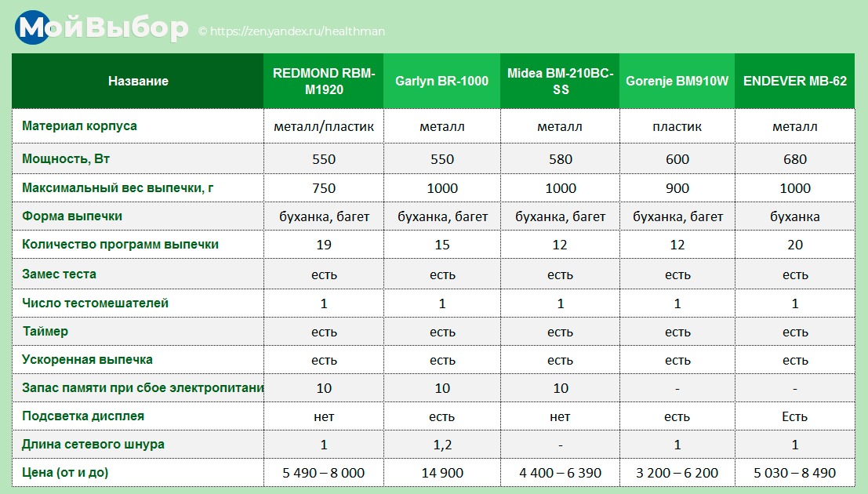868x494 pixels.
Task: Click the 750 weight value for REDMOND
Action: coord(324,188)
